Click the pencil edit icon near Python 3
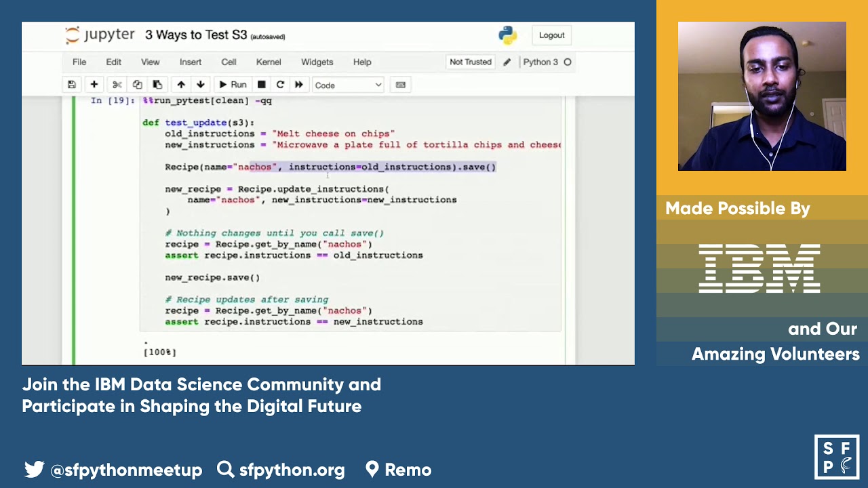The height and width of the screenshot is (488, 868). tap(507, 62)
